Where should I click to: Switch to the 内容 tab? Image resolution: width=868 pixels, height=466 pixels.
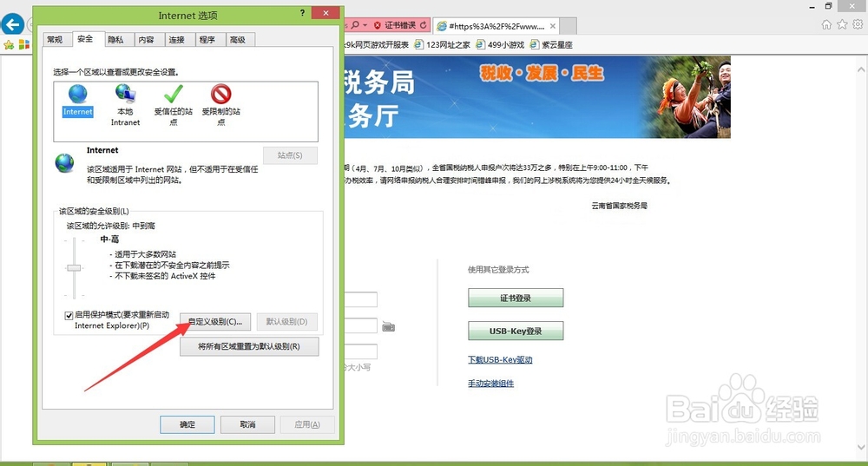coord(146,39)
